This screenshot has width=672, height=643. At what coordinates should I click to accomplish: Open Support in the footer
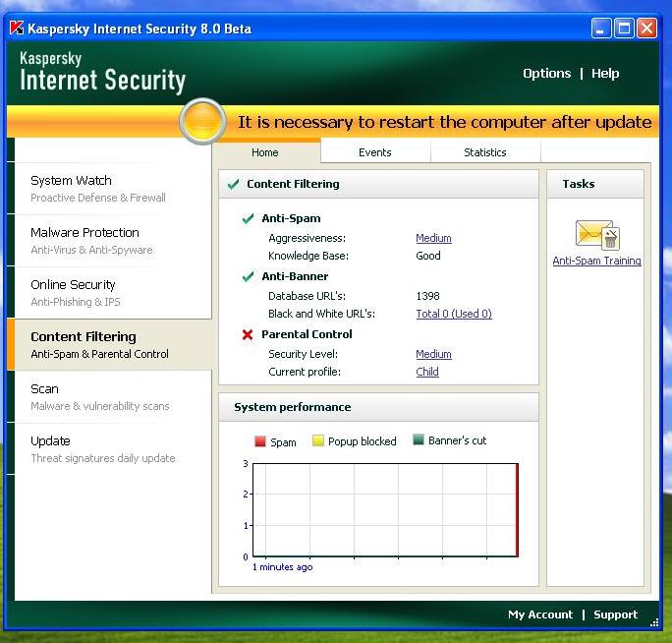click(615, 614)
